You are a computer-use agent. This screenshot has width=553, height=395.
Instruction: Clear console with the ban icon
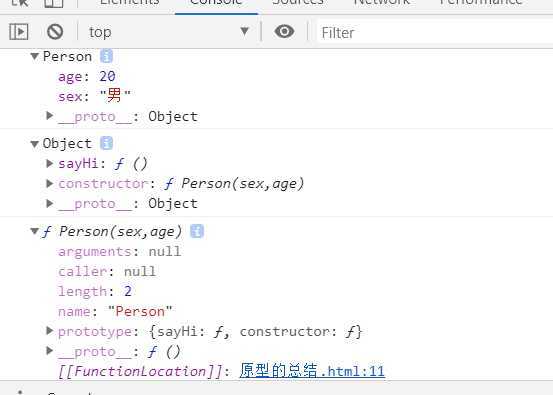coord(55,32)
